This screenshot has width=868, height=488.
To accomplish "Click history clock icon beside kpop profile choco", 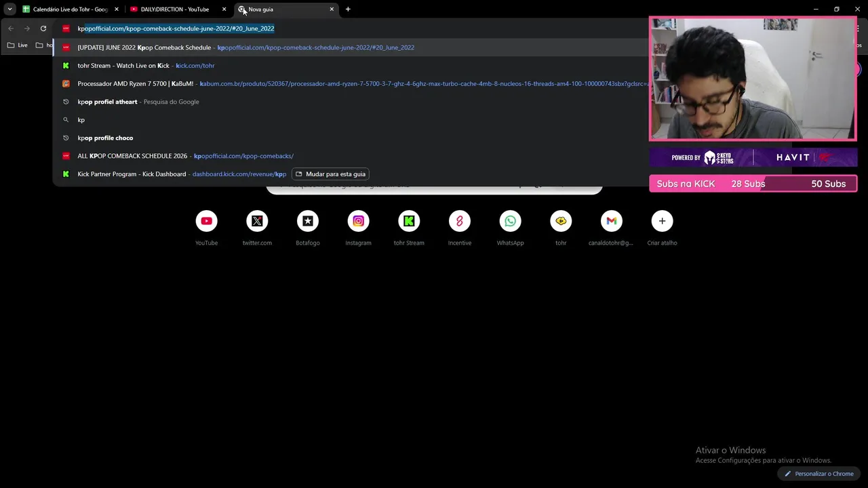I will tap(66, 138).
